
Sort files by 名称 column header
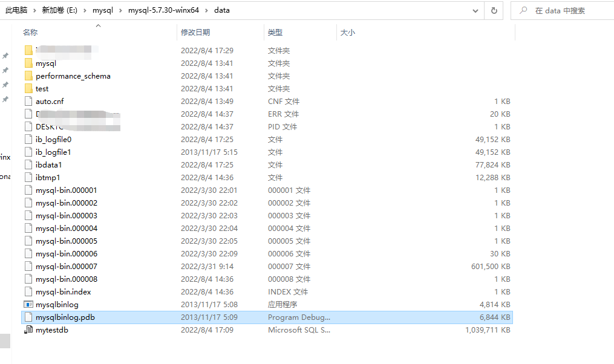pos(30,33)
